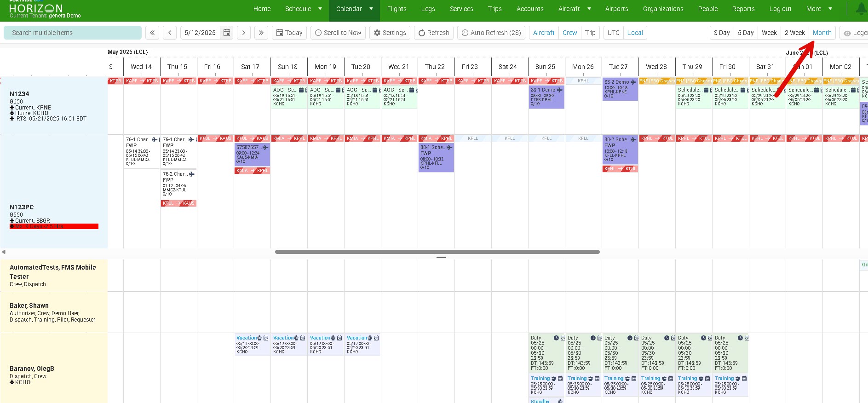Advance to the next date with single-right arrow

(244, 33)
